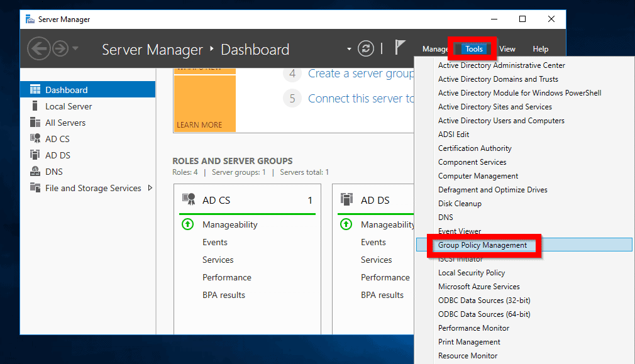635x364 pixels.
Task: Open All Servers in navigation pane
Action: (65, 123)
